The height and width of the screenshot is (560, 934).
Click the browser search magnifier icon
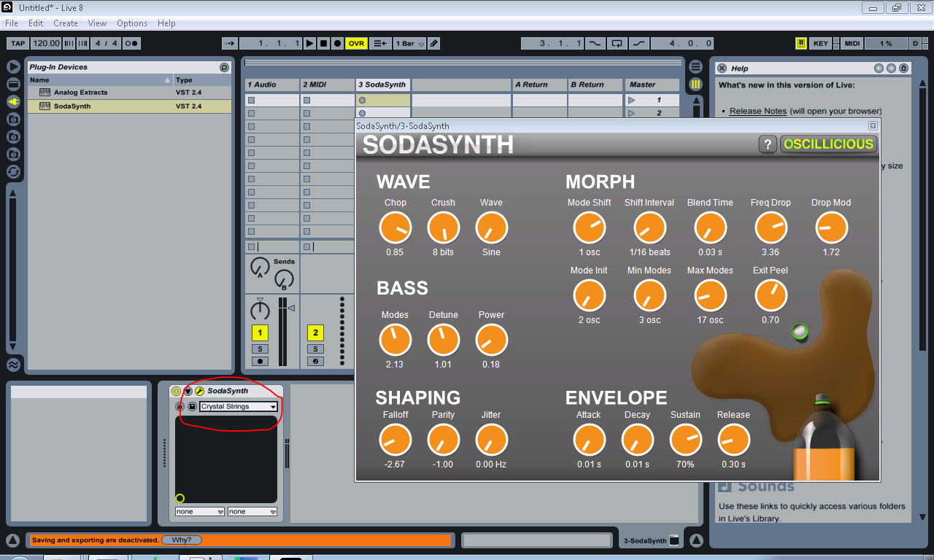point(224,67)
